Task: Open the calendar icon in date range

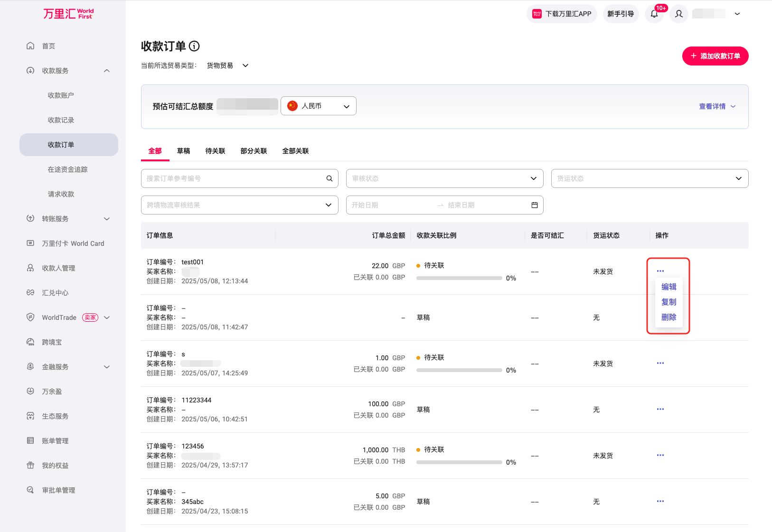Action: 535,205
